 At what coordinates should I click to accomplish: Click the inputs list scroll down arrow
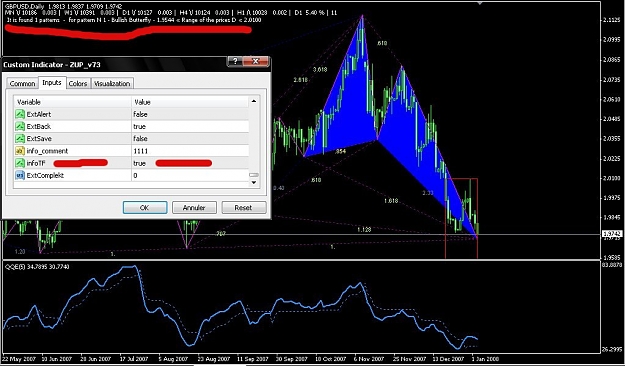(254, 183)
